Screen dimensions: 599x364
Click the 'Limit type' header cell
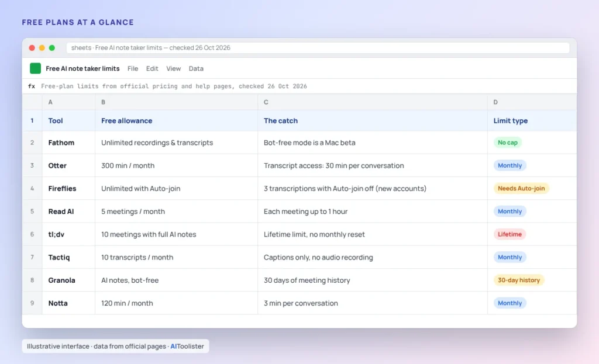532,120
